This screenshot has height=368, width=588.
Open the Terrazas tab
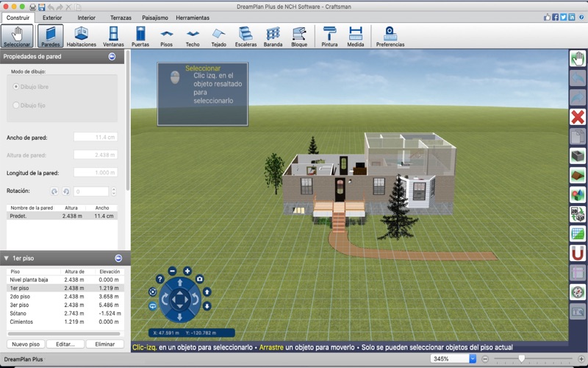[x=121, y=18]
